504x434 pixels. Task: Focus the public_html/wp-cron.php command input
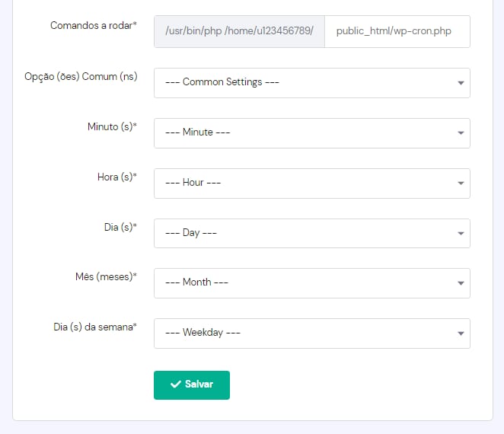tap(397, 32)
